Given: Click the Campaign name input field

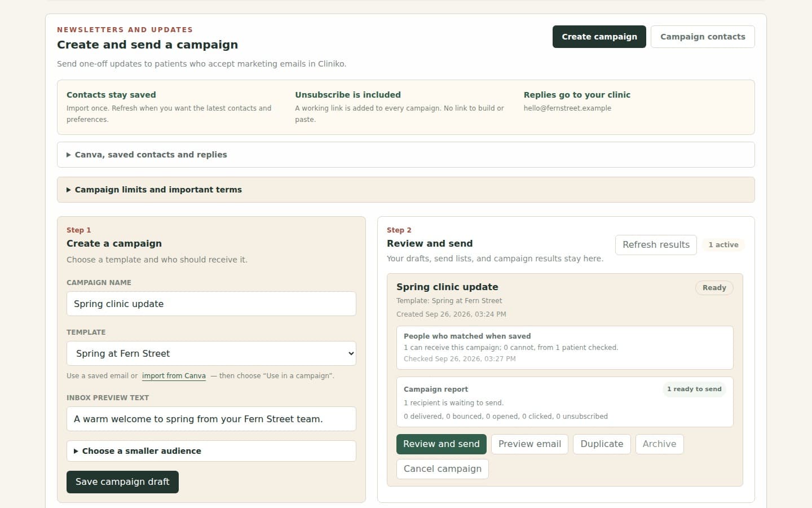Looking at the screenshot, I should pyautogui.click(x=211, y=304).
